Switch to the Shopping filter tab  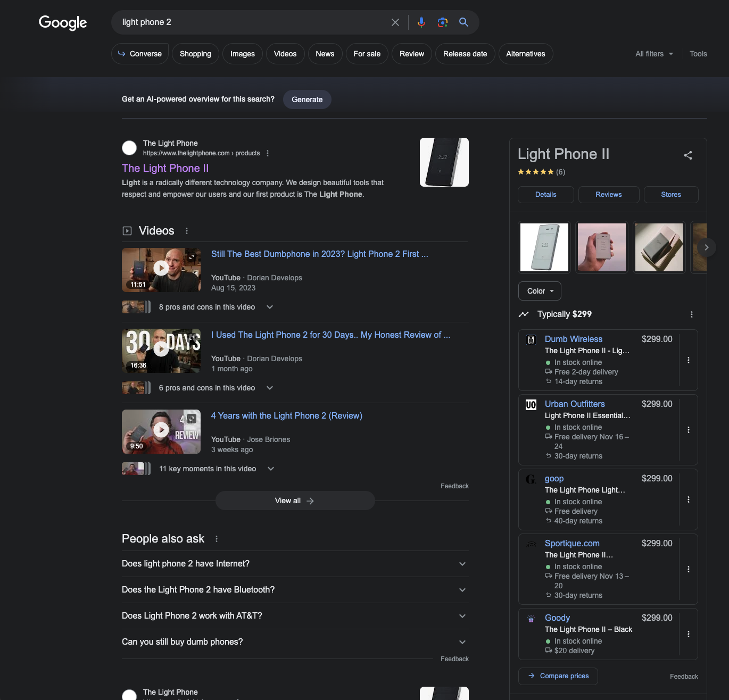click(195, 54)
